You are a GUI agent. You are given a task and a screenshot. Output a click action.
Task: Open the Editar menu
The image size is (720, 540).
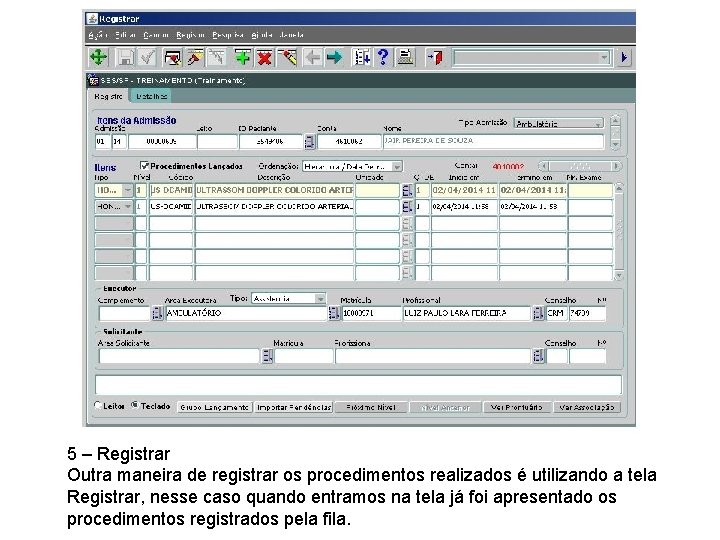[125, 35]
